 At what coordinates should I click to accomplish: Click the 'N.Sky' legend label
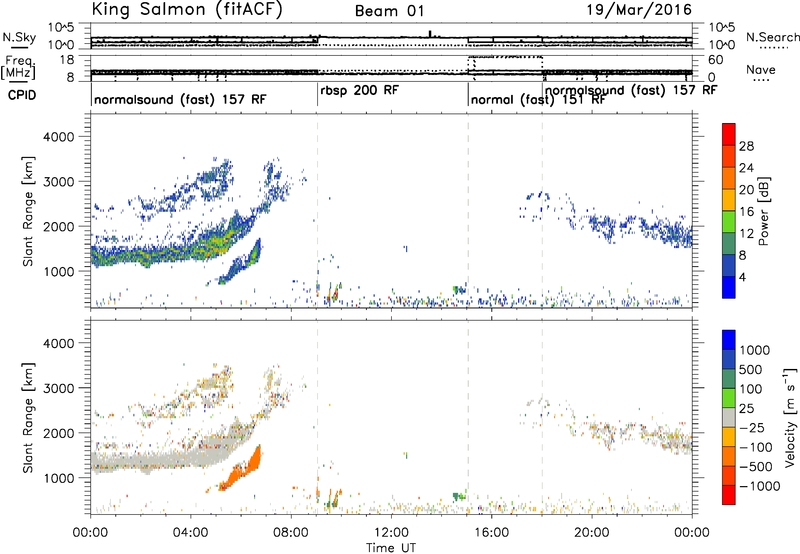pyautogui.click(x=19, y=37)
